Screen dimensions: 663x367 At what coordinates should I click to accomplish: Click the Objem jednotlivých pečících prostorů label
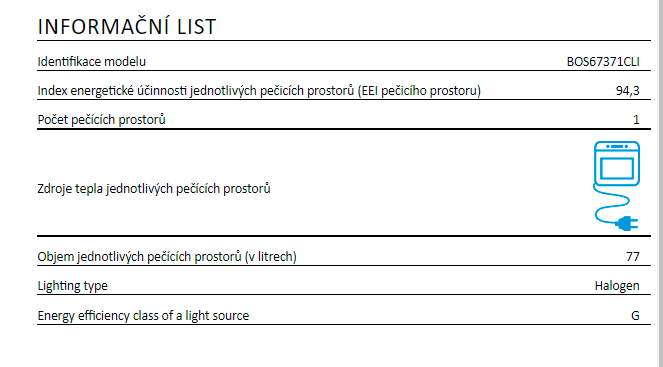coord(167,257)
